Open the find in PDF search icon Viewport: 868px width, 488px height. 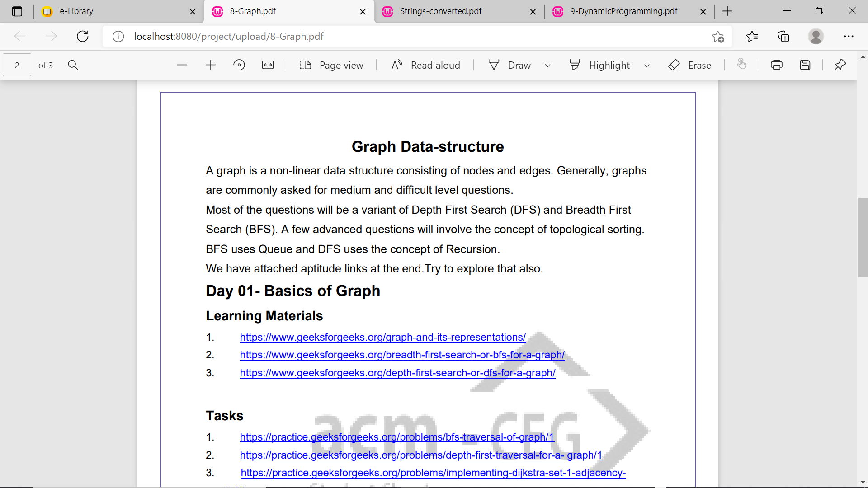73,65
